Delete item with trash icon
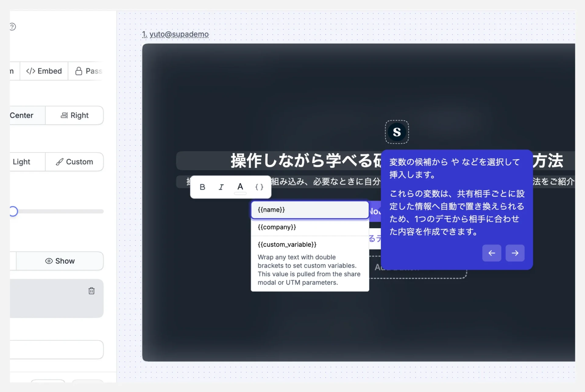This screenshot has height=392, width=585. click(91, 291)
